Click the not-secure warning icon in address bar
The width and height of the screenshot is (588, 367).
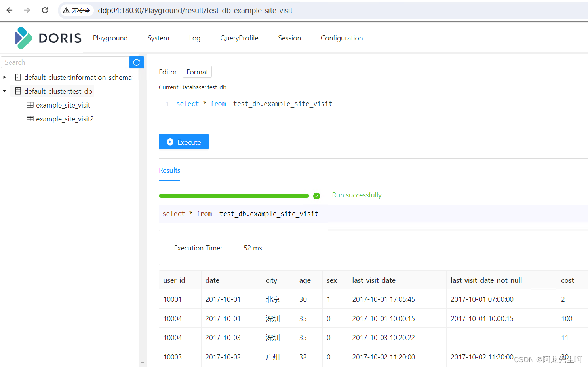pyautogui.click(x=67, y=11)
